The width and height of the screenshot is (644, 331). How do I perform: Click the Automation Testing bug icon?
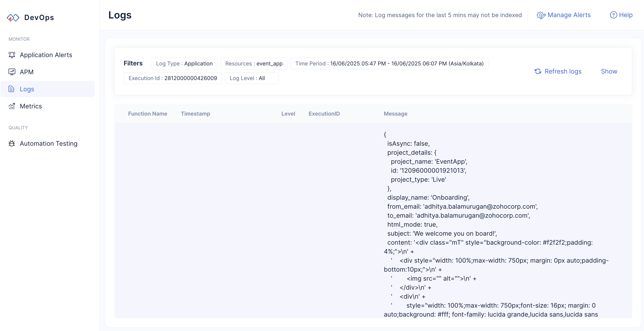tap(12, 143)
